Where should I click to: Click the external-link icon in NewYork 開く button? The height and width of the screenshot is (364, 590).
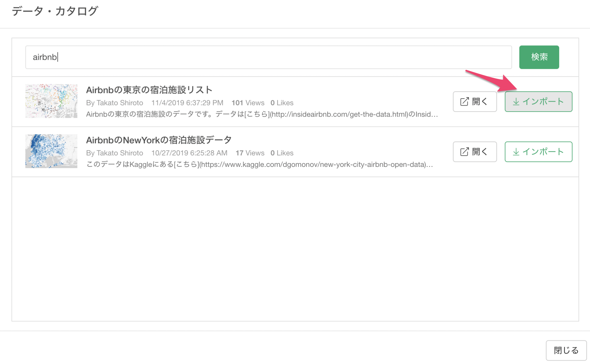(x=465, y=152)
